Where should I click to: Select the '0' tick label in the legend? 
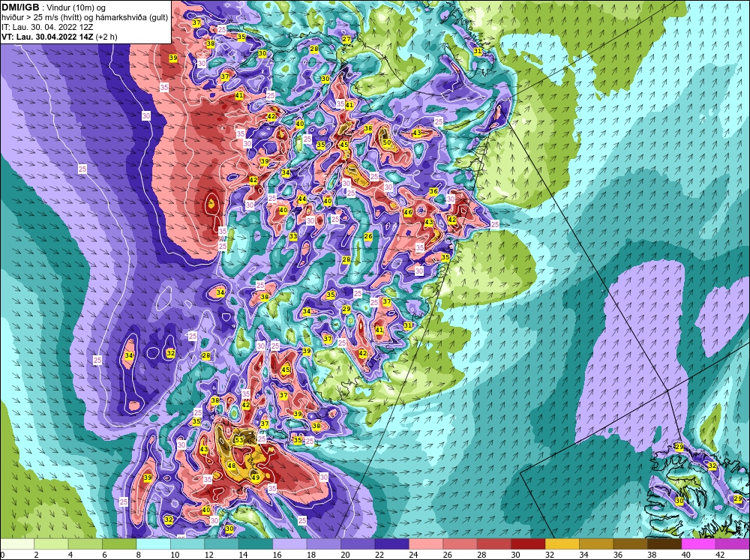point(2,555)
